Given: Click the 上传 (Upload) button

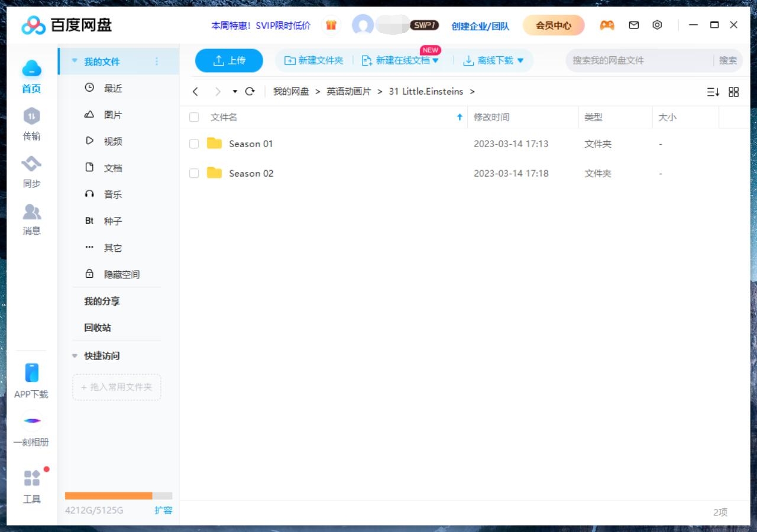Looking at the screenshot, I should tap(229, 60).
